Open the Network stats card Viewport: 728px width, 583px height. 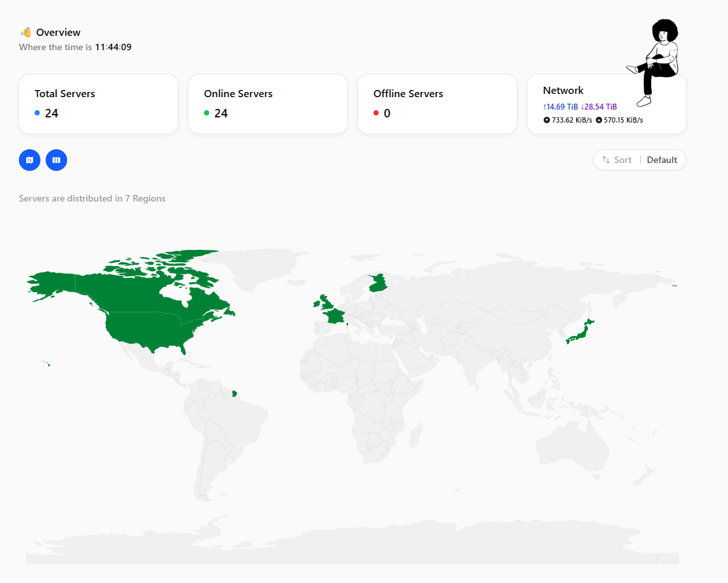click(x=607, y=104)
